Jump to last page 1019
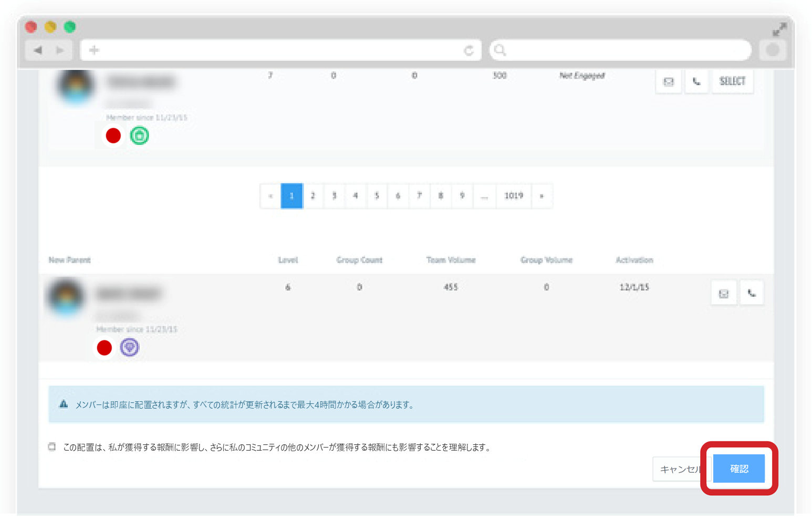This screenshot has width=812, height=531. pyautogui.click(x=514, y=196)
